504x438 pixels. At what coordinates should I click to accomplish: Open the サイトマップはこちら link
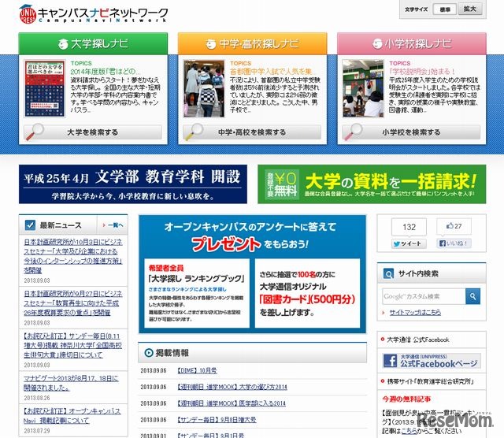pyautogui.click(x=415, y=312)
